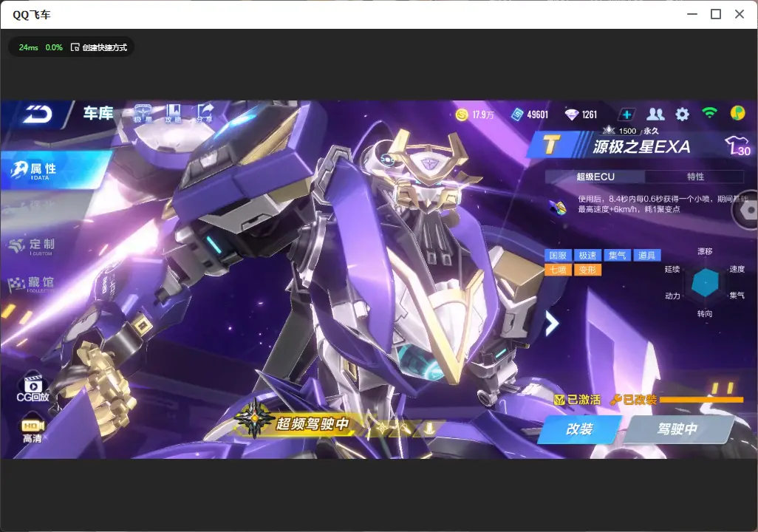Click the 0.0% readout
This screenshot has height=532, width=758.
(54, 47)
